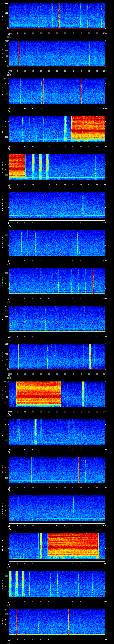Click the 24:00 end time label

coord(105,298)
